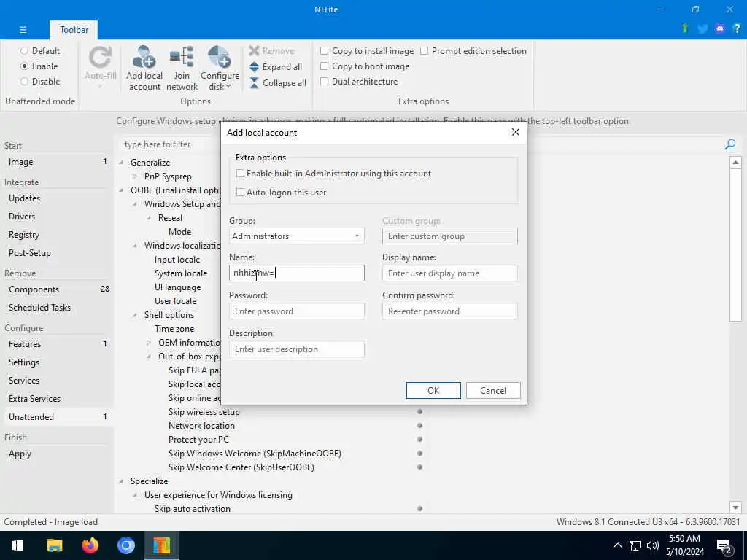Screen dimensions: 747x560
Task: Click the volume speaker tray icon
Action: (x=653, y=545)
